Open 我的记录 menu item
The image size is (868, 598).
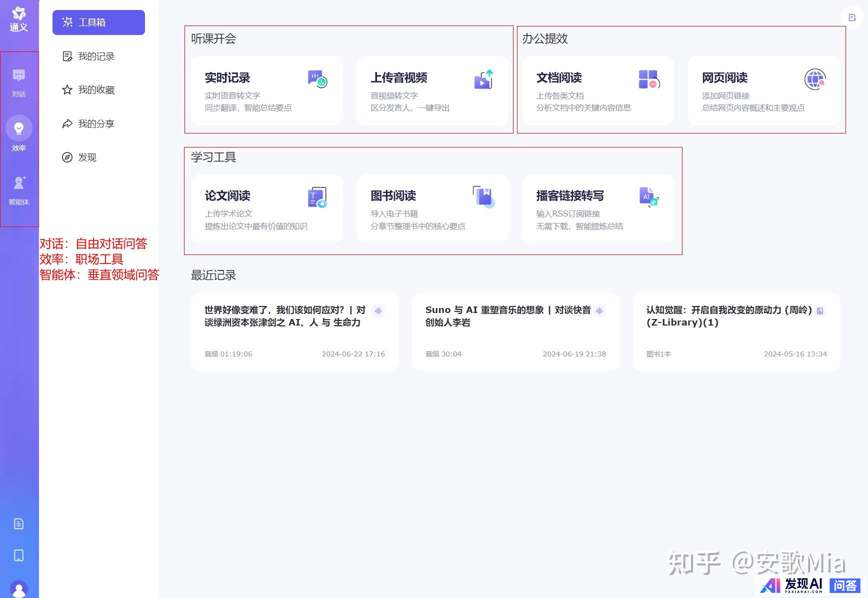click(x=88, y=56)
